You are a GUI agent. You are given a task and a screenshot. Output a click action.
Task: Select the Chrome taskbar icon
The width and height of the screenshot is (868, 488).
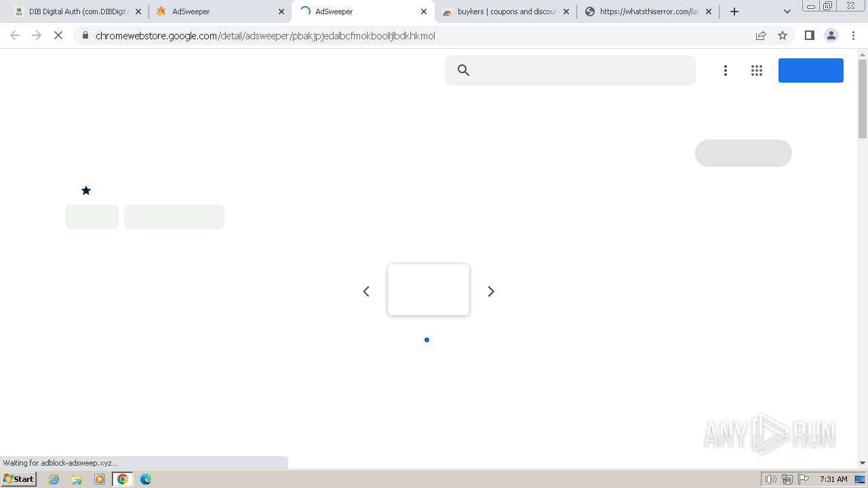point(123,479)
